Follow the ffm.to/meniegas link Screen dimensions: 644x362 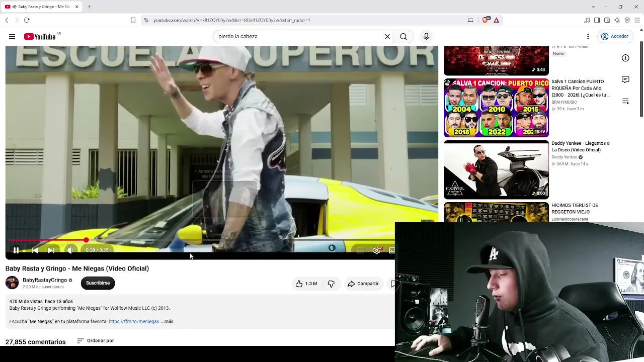[x=134, y=321]
